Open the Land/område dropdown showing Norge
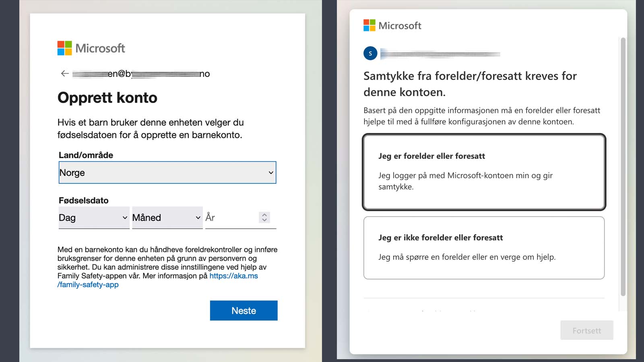Screen dimensions: 644x362 pyautogui.click(x=167, y=173)
